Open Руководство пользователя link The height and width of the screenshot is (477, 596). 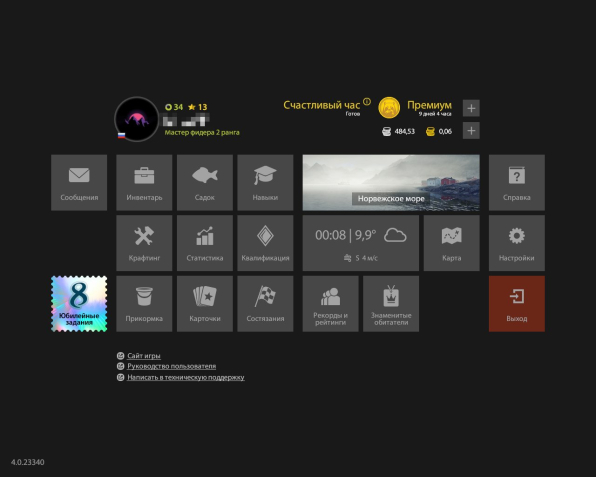coord(171,366)
